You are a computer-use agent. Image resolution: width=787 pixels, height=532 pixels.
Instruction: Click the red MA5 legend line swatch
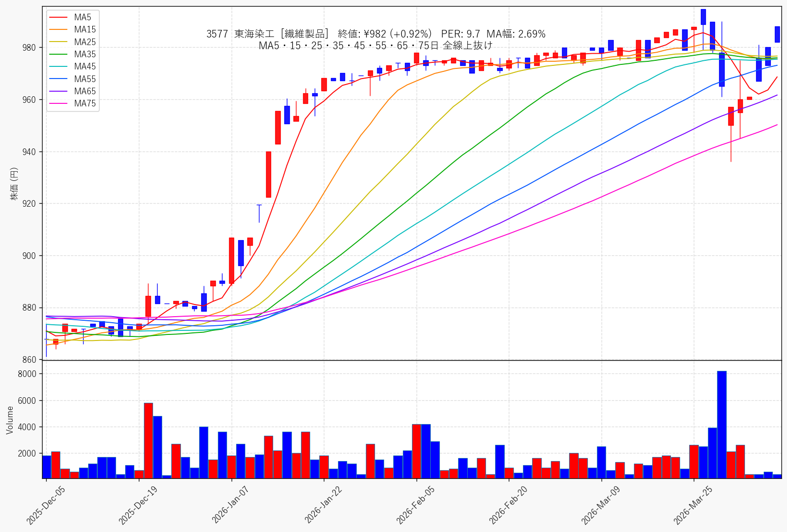point(59,18)
